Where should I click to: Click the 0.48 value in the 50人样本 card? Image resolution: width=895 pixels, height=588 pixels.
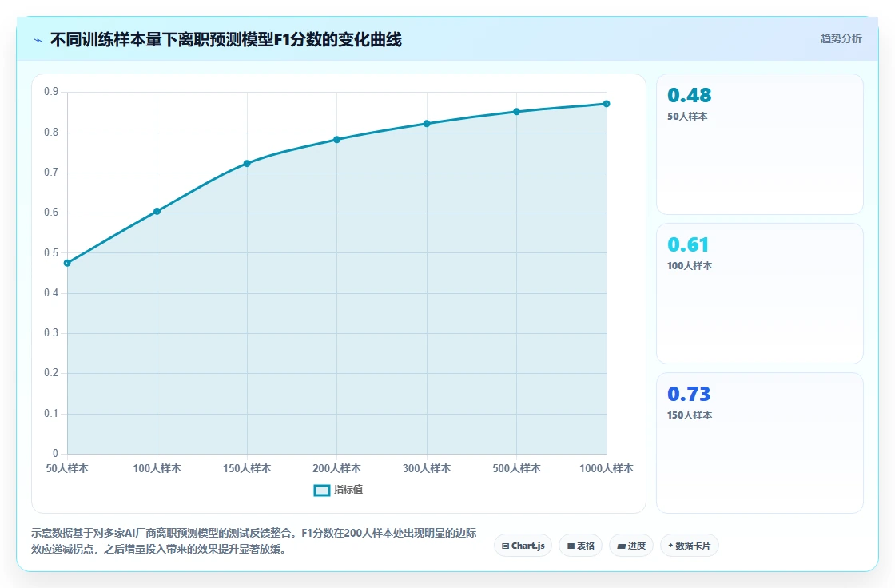(x=689, y=95)
